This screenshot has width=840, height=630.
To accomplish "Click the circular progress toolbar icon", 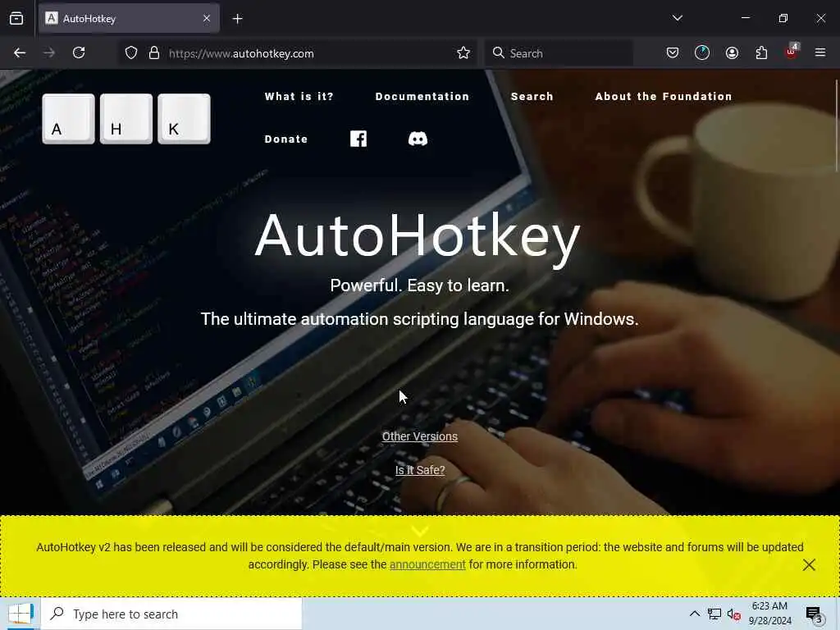I will click(x=702, y=52).
